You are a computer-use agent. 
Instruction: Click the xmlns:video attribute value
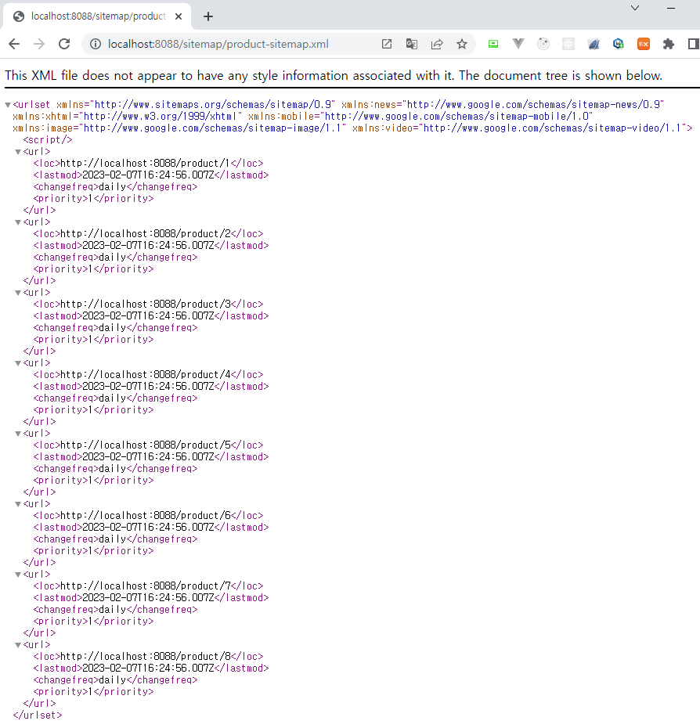tap(551, 128)
